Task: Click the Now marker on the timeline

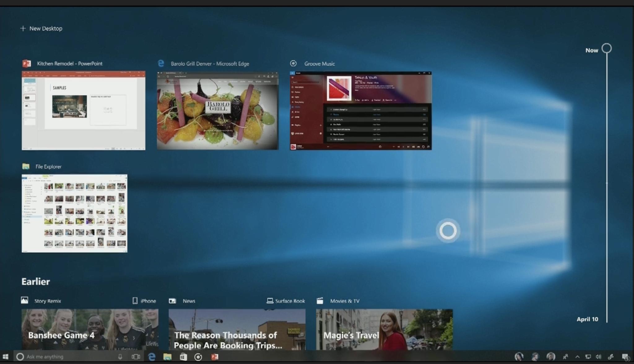Action: point(606,49)
